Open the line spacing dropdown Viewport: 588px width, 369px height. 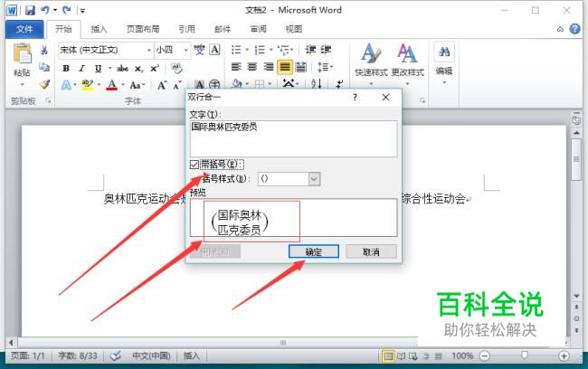click(325, 67)
